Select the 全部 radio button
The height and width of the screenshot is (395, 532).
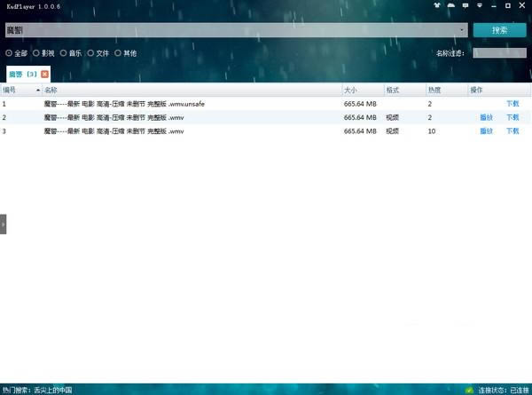point(9,53)
